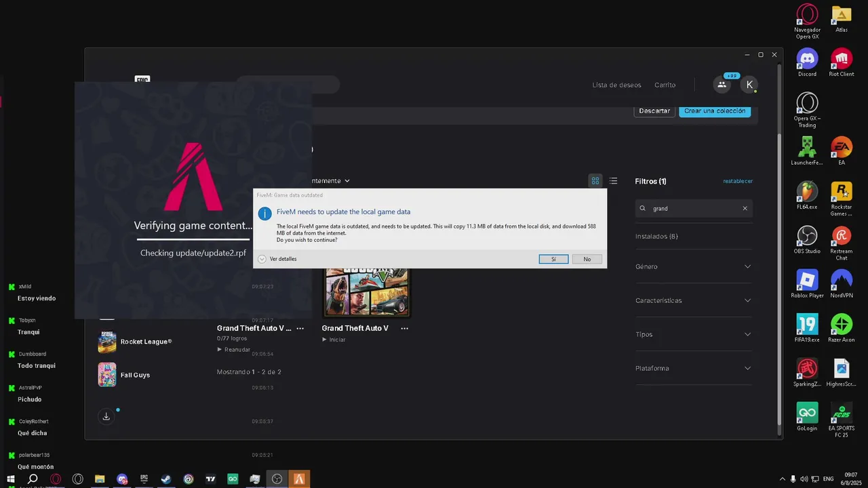Screen dimensions: 868x488
Task: Open the OBS Studio desktop icon
Action: [807, 240]
